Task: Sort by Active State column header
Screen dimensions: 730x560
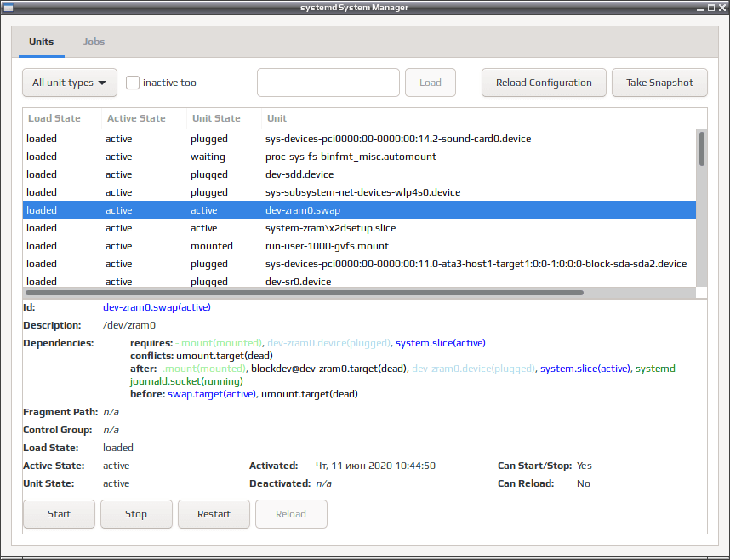Action: [x=144, y=118]
